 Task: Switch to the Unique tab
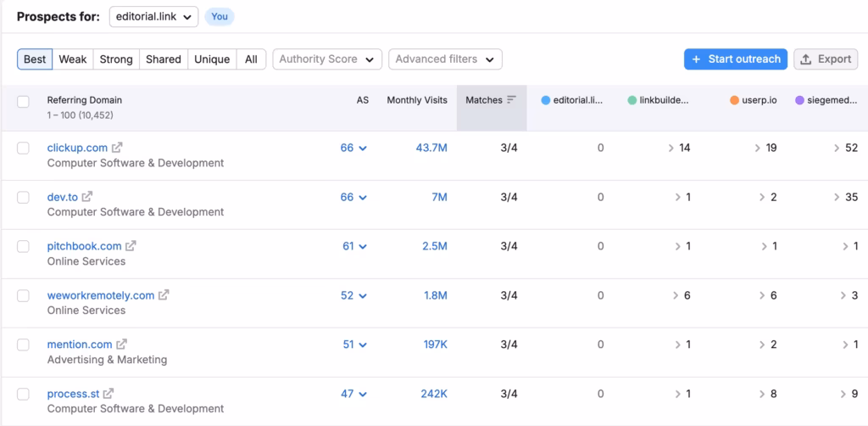212,59
